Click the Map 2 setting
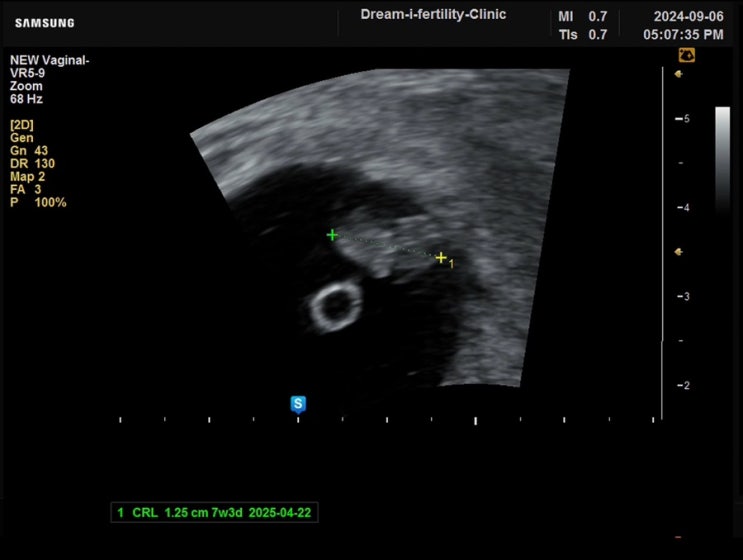 coord(27,177)
